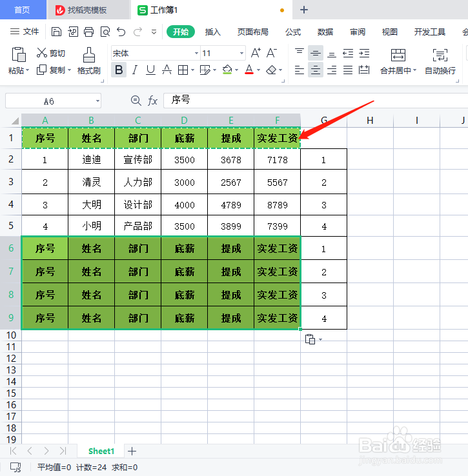Image resolution: width=468 pixels, height=476 pixels.
Task: Click the borders grid icon
Action: [x=183, y=70]
